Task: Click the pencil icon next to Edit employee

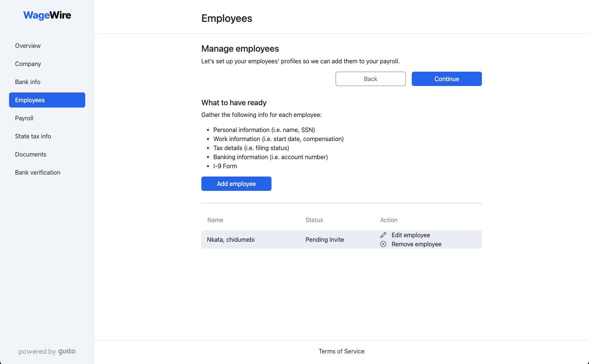Action: (x=383, y=235)
